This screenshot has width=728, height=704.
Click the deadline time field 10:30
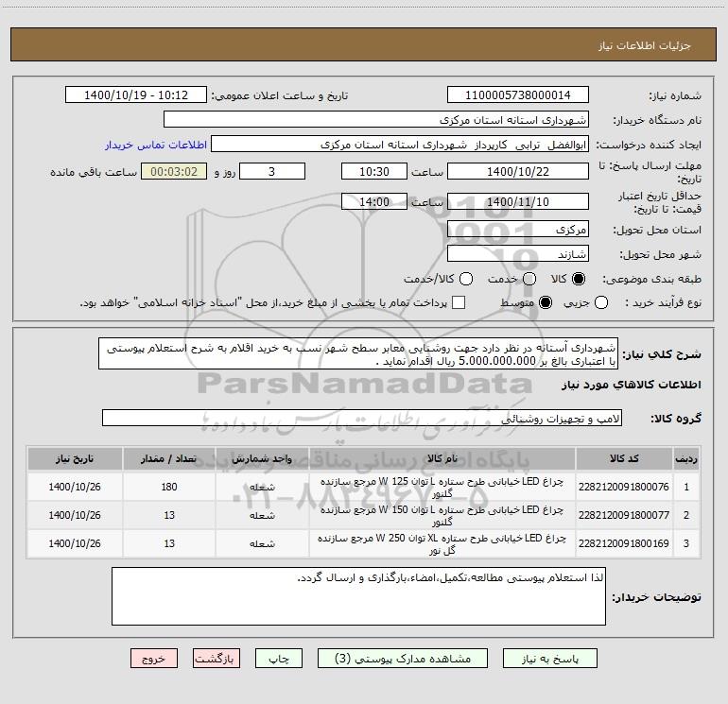pyautogui.click(x=374, y=172)
